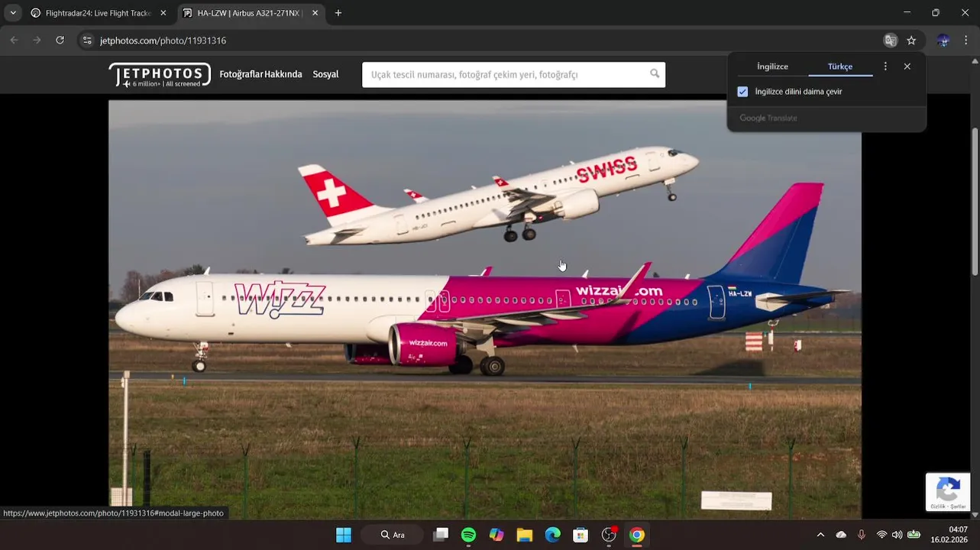Click the search magnifier icon

pos(655,74)
